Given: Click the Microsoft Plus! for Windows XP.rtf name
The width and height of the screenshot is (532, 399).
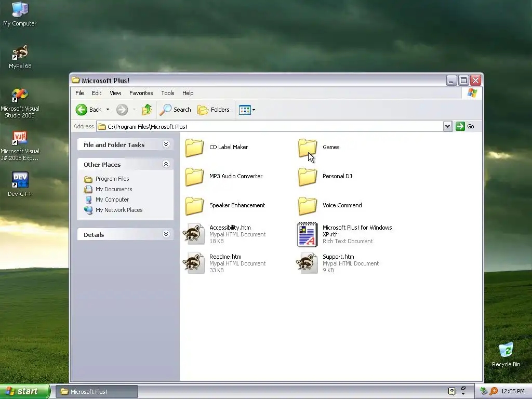Looking at the screenshot, I should (357, 231).
